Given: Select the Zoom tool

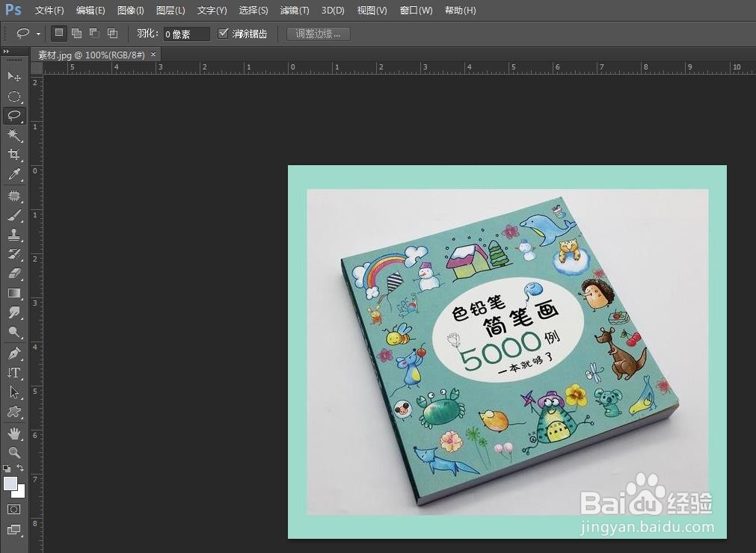Looking at the screenshot, I should [14, 452].
